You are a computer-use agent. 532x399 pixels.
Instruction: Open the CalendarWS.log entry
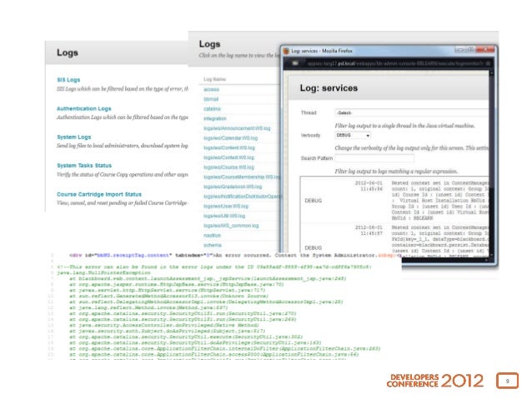pos(230,138)
